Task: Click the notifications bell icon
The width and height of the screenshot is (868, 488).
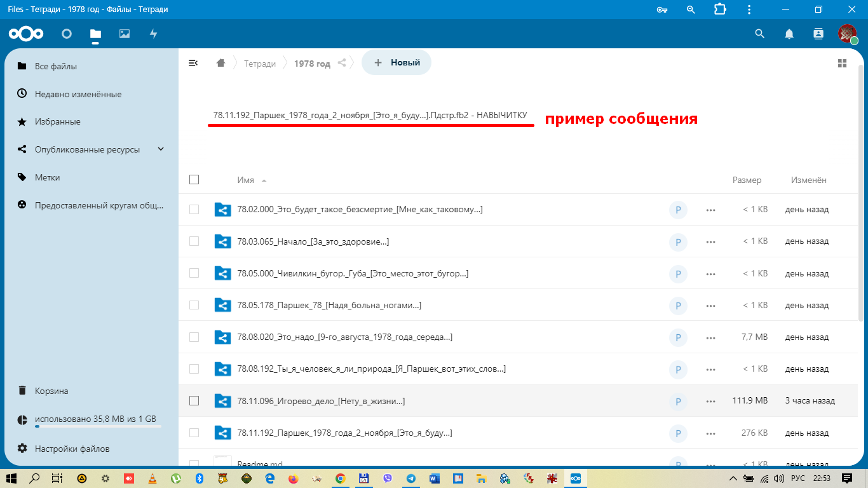Action: click(x=789, y=34)
